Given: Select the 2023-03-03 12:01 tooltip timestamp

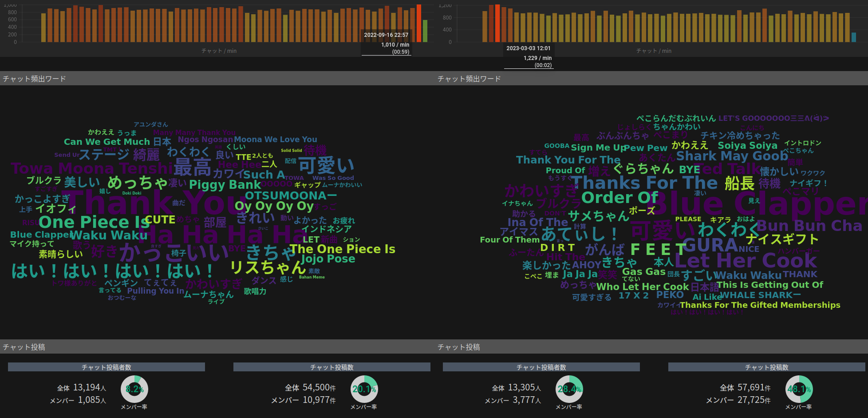Looking at the screenshot, I should (x=529, y=48).
